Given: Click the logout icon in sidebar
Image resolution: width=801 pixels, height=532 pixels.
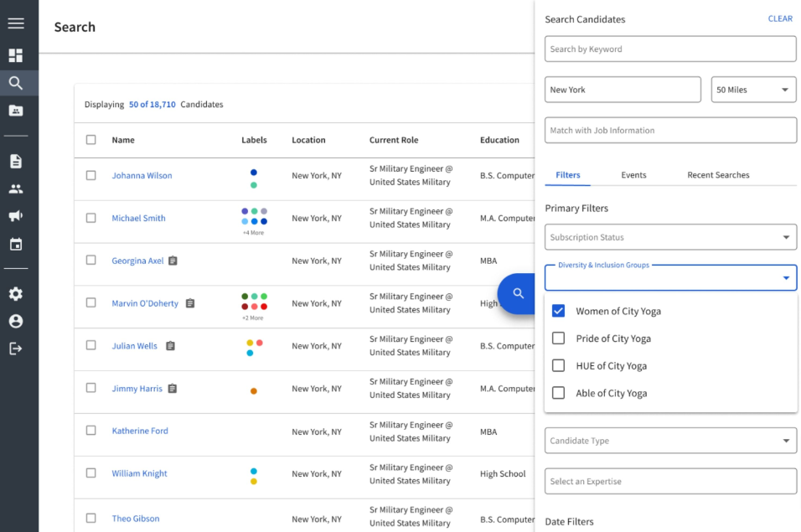Looking at the screenshot, I should (16, 349).
